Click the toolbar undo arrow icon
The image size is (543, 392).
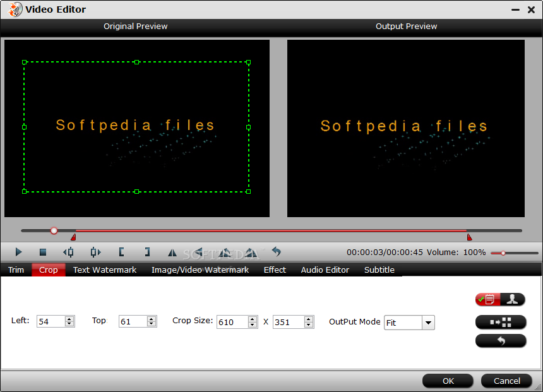point(277,252)
